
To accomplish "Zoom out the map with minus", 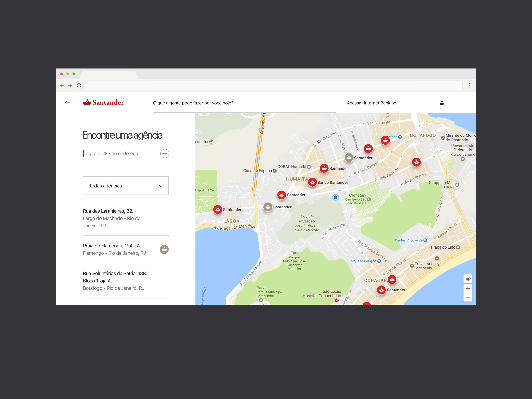I will [468, 297].
